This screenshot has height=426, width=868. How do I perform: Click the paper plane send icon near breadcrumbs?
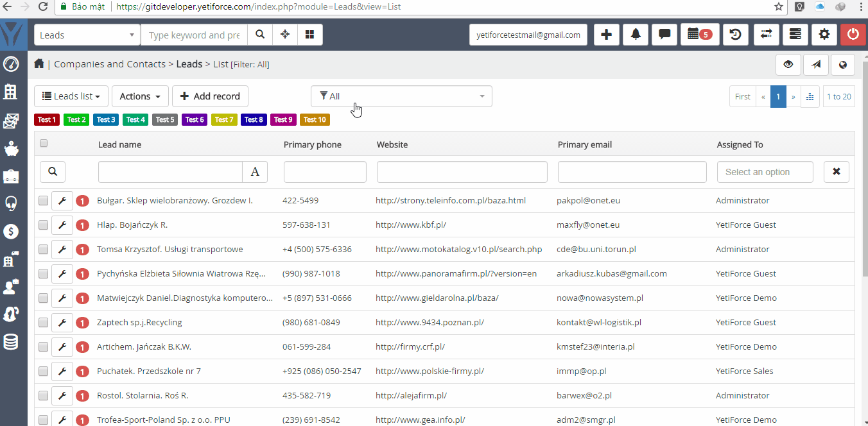(x=815, y=65)
